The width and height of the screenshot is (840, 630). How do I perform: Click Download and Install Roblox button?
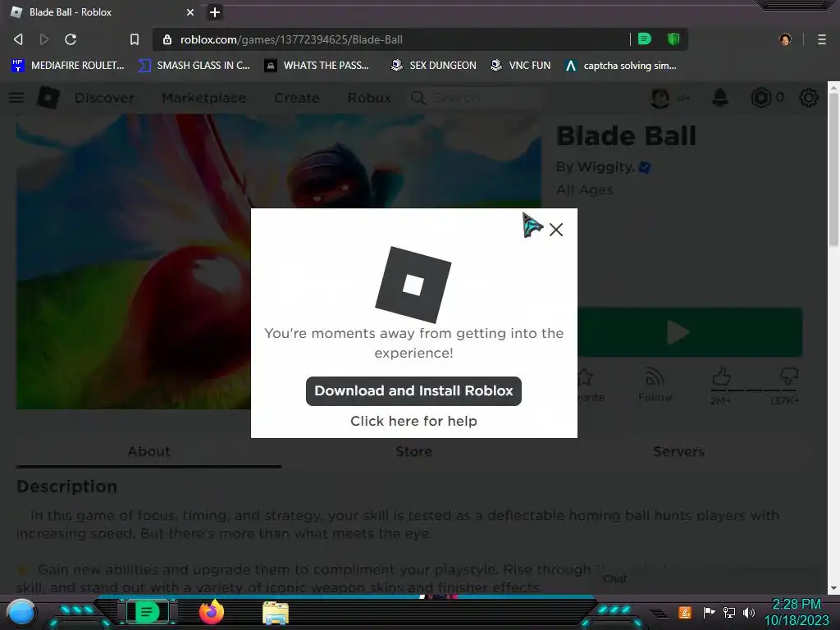413,391
